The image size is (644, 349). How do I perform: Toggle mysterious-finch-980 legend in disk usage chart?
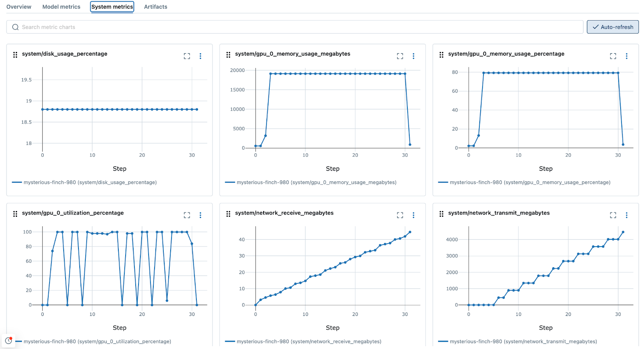[x=90, y=183]
